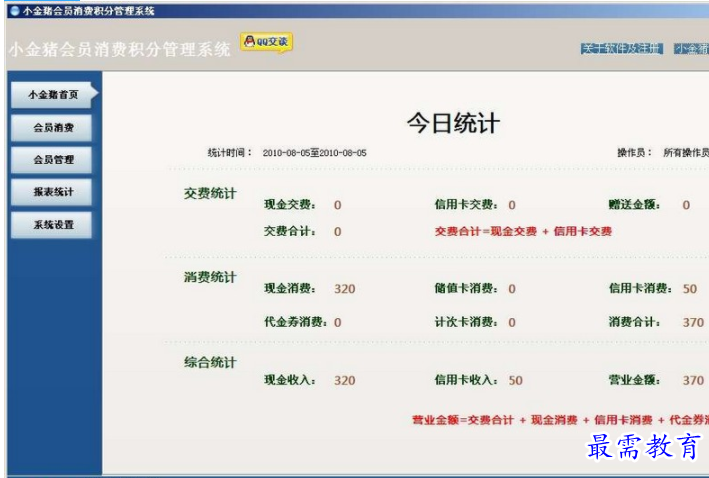
Task: Click 信用卡消费 value 50
Action: pos(690,289)
